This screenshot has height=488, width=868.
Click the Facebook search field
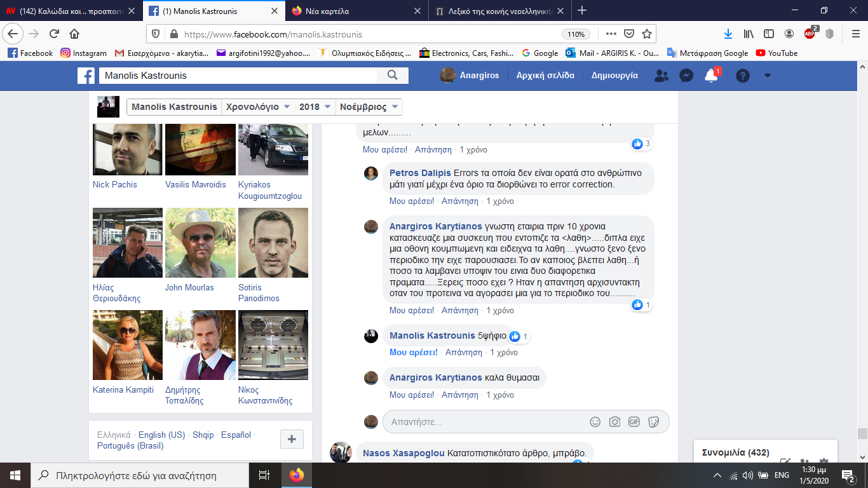click(238, 76)
